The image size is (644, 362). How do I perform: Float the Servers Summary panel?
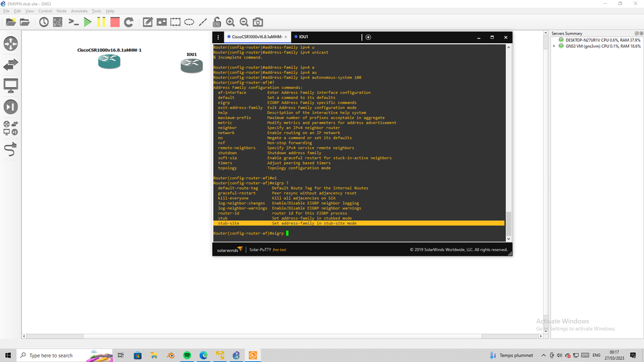tap(637, 33)
